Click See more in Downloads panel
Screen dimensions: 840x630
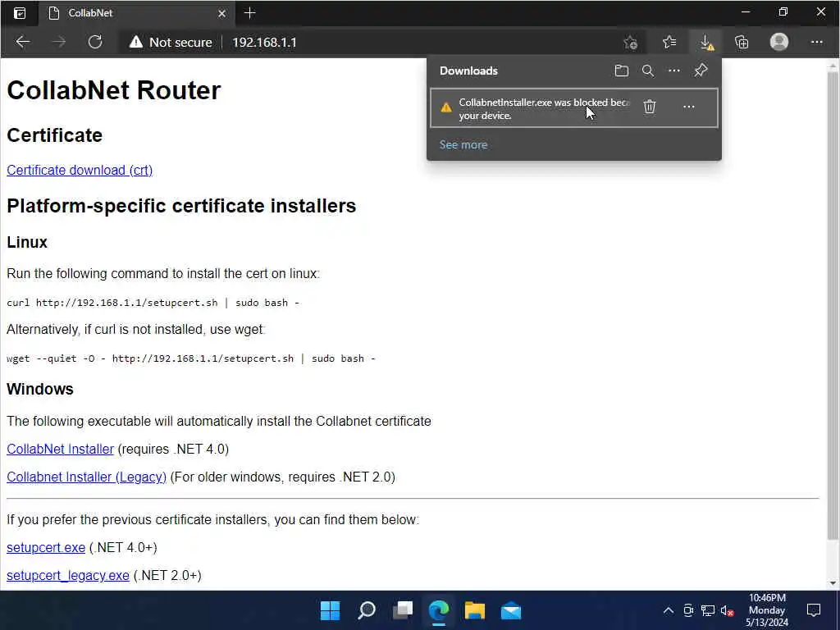(463, 144)
